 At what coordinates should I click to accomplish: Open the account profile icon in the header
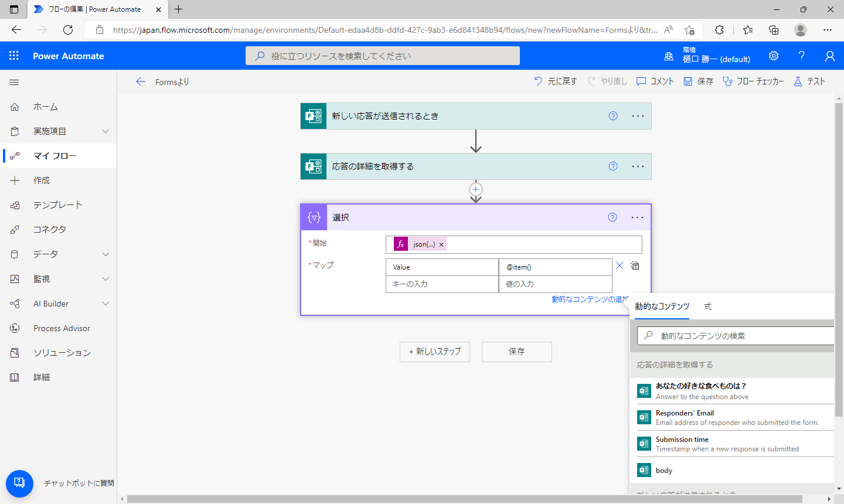point(830,56)
